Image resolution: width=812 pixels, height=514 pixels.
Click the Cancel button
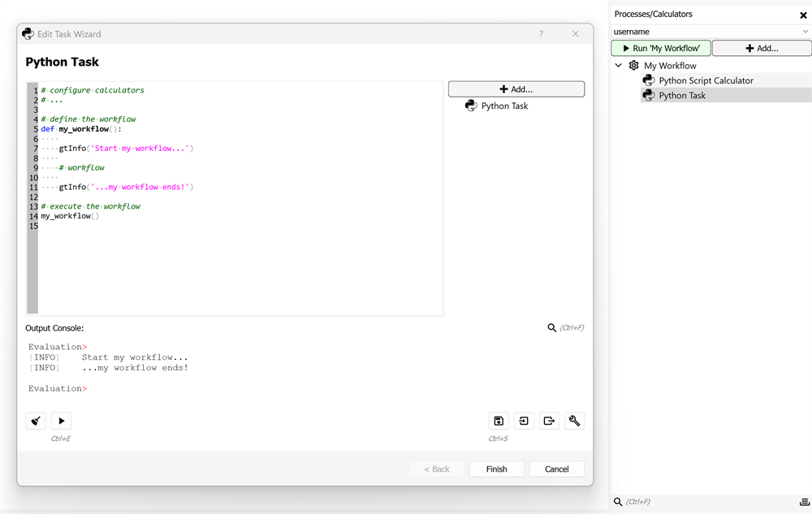click(557, 469)
